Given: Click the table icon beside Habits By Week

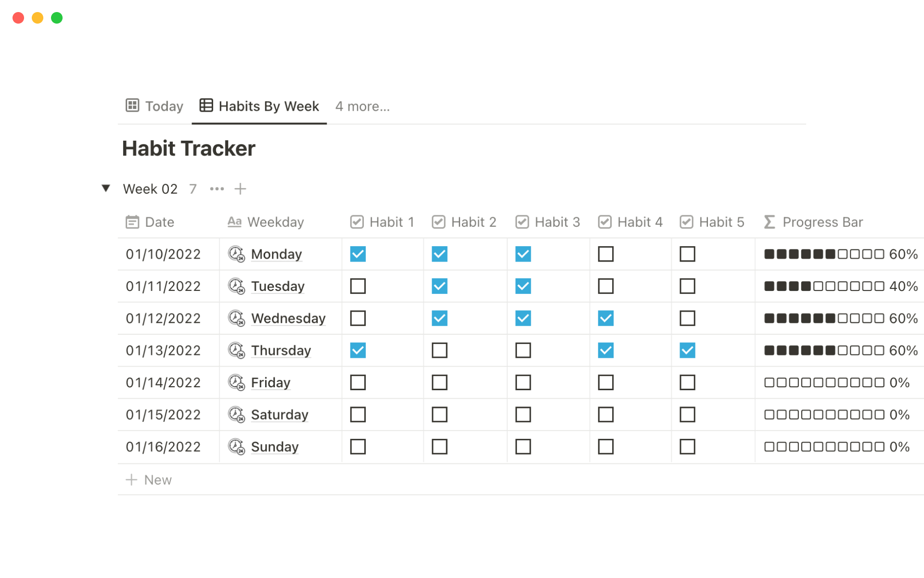Looking at the screenshot, I should pyautogui.click(x=206, y=105).
